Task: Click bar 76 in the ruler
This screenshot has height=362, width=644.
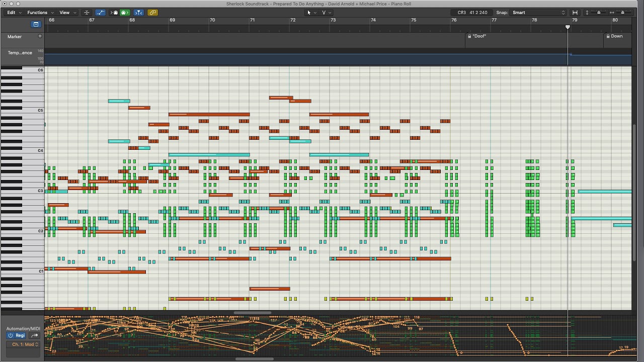Action: point(454,20)
